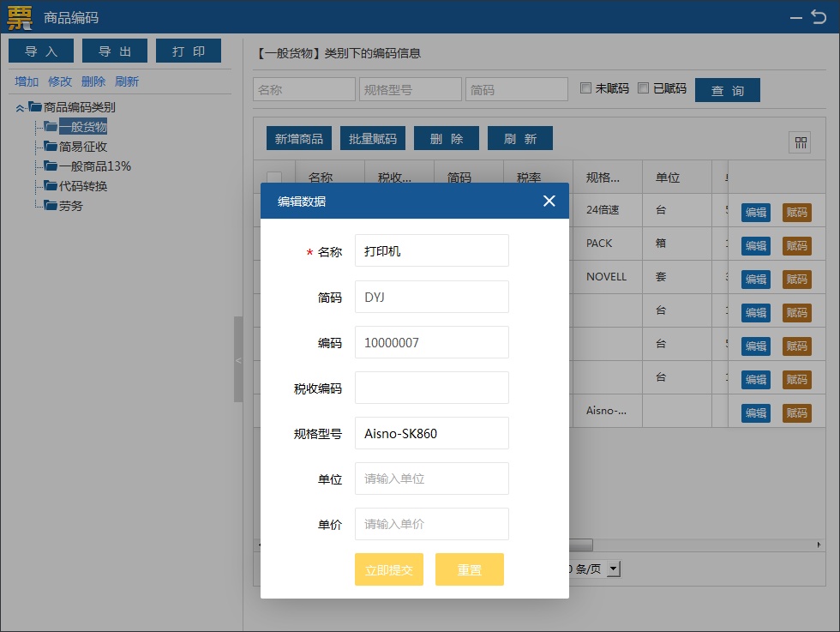Image resolution: width=840 pixels, height=632 pixels.
Task: Click 刷新 in the category action bar
Action: pos(127,81)
